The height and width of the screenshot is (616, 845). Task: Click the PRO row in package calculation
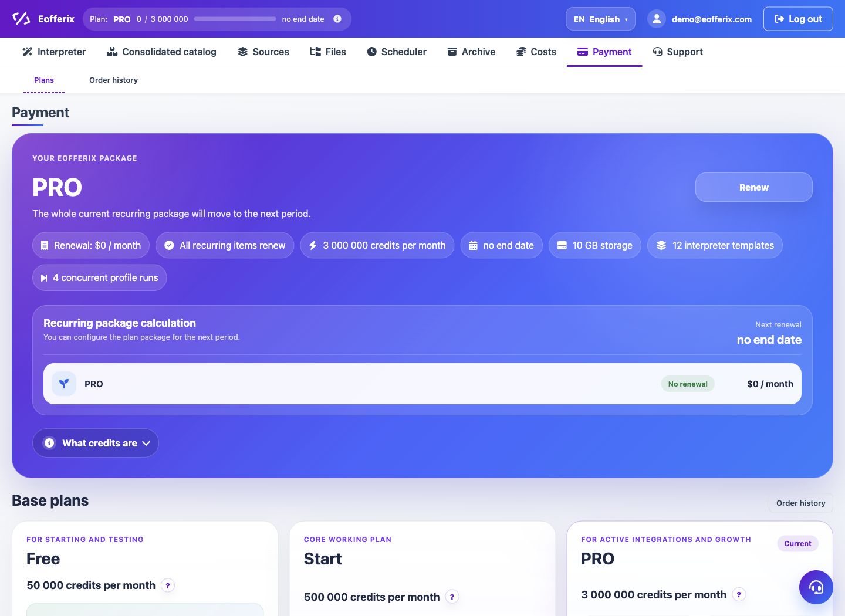click(422, 384)
